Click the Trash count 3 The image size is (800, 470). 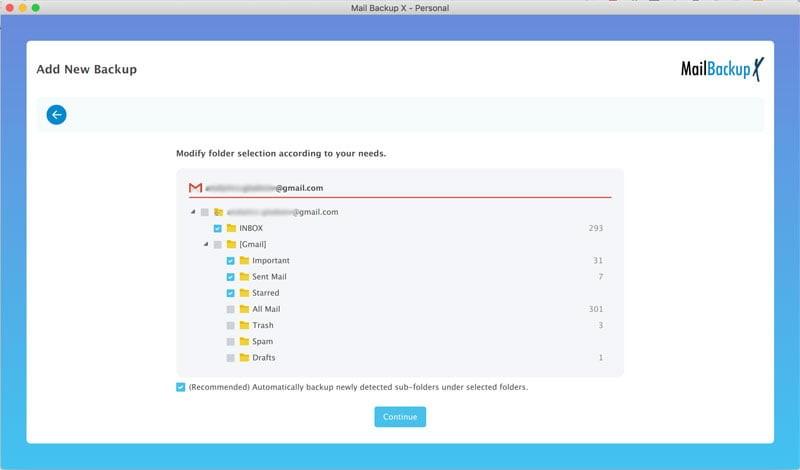[x=601, y=325]
